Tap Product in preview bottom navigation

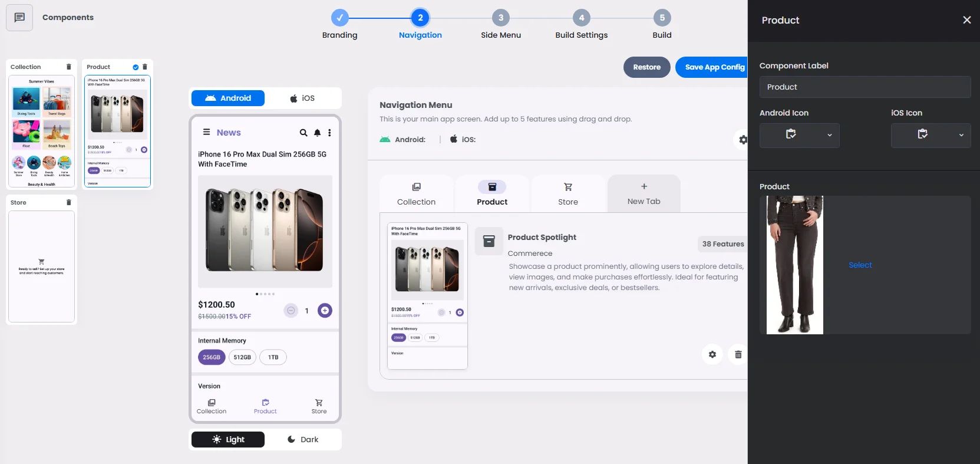(x=265, y=406)
